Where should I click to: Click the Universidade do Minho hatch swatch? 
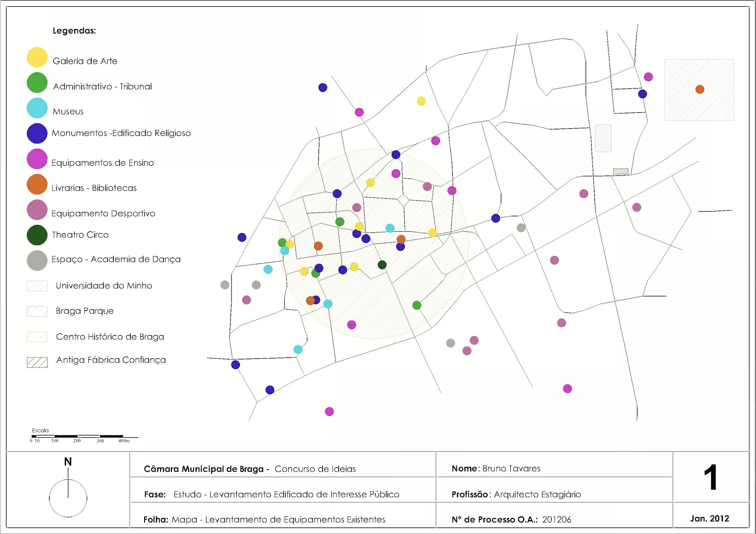tap(37, 286)
